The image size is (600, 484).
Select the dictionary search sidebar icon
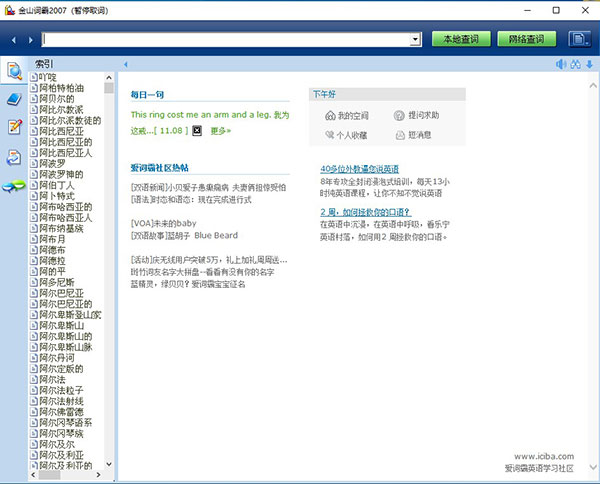(14, 71)
